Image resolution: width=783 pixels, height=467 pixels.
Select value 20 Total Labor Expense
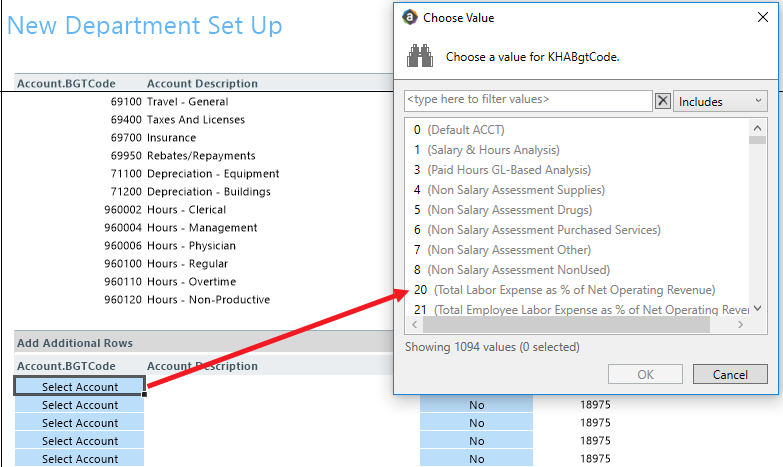pos(564,290)
